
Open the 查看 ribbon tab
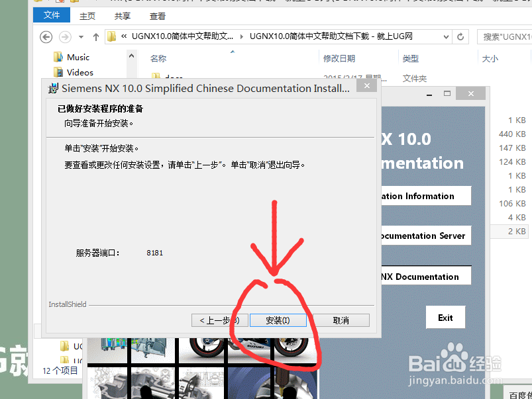coord(158,16)
